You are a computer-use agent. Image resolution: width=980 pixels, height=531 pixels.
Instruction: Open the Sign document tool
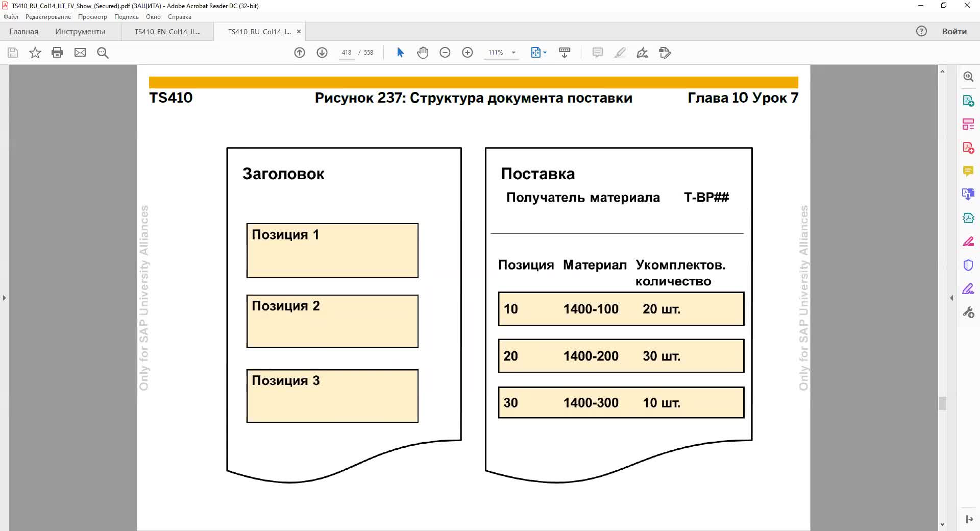click(x=643, y=53)
